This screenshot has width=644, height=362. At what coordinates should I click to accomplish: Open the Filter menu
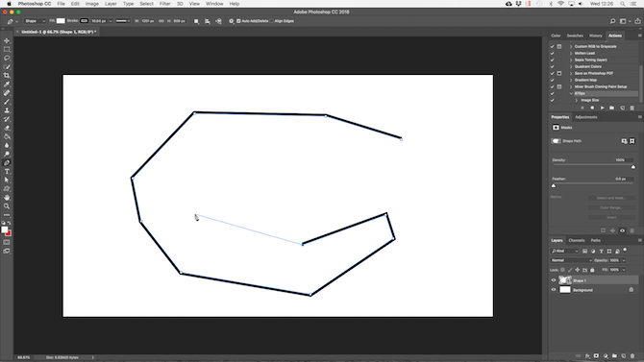tap(164, 4)
